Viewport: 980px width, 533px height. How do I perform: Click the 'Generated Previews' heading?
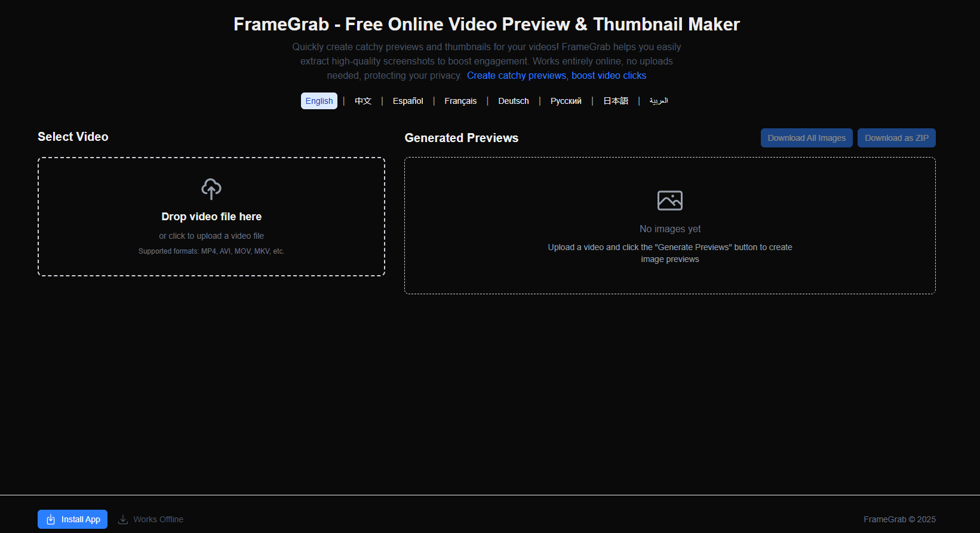(462, 138)
